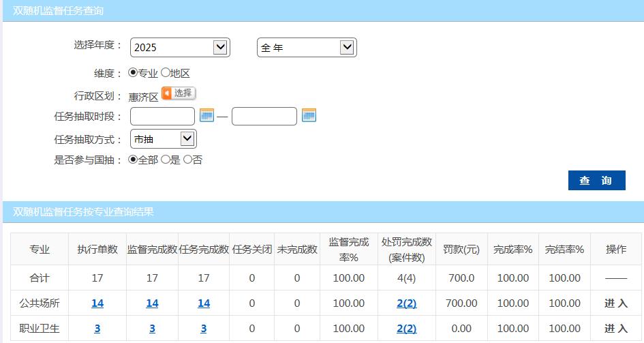
Task: Choose 是 for 是否参与国抽
Action: pyautogui.click(x=165, y=160)
